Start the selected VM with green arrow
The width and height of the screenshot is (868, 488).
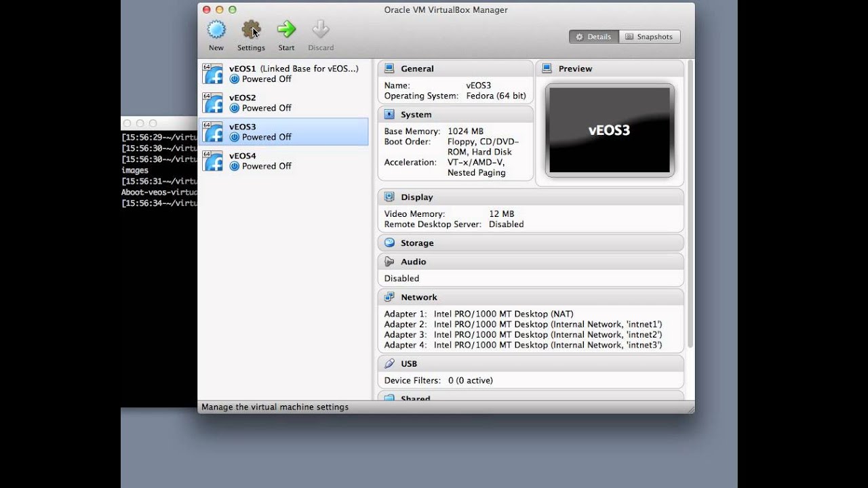[x=287, y=29]
